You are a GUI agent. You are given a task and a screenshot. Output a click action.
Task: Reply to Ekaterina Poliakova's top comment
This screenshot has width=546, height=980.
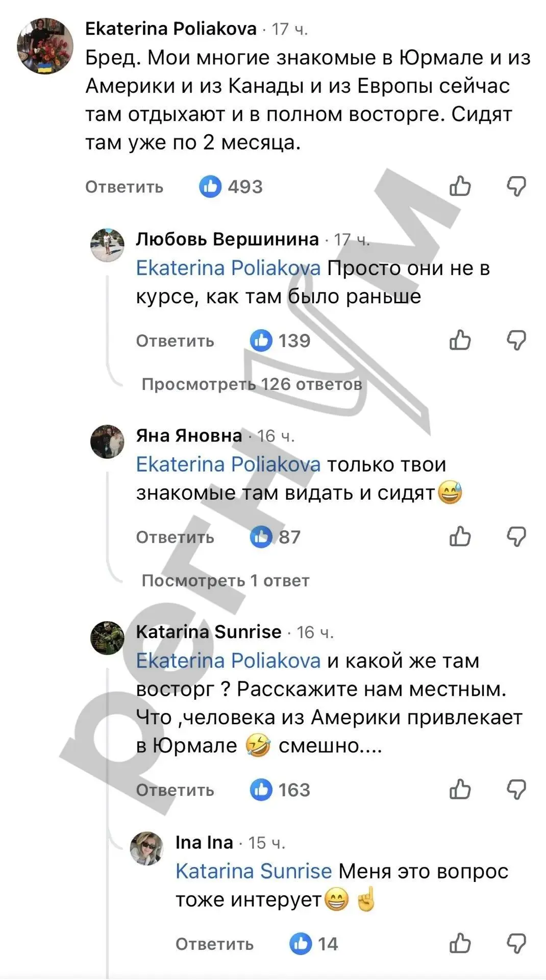click(x=124, y=187)
